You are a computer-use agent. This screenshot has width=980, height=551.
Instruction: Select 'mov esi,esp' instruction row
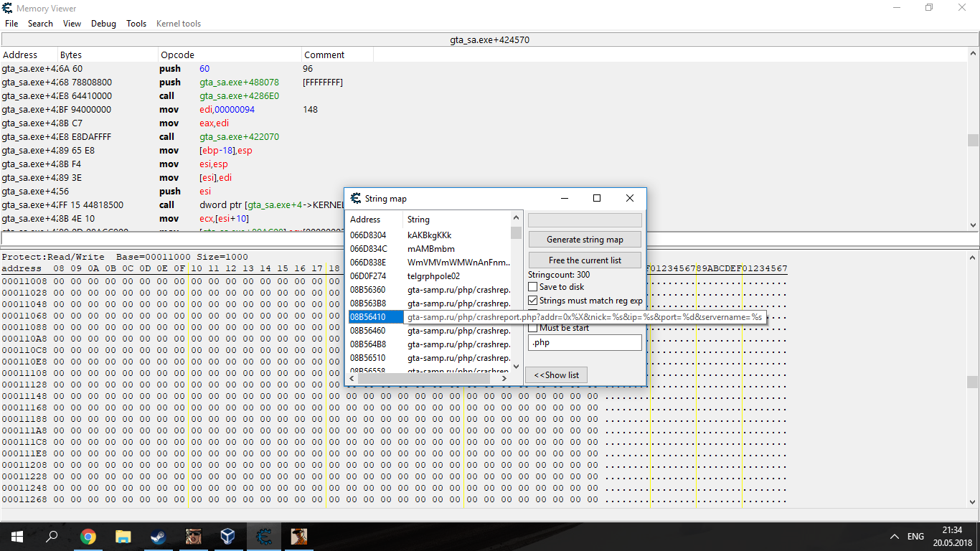coord(483,164)
